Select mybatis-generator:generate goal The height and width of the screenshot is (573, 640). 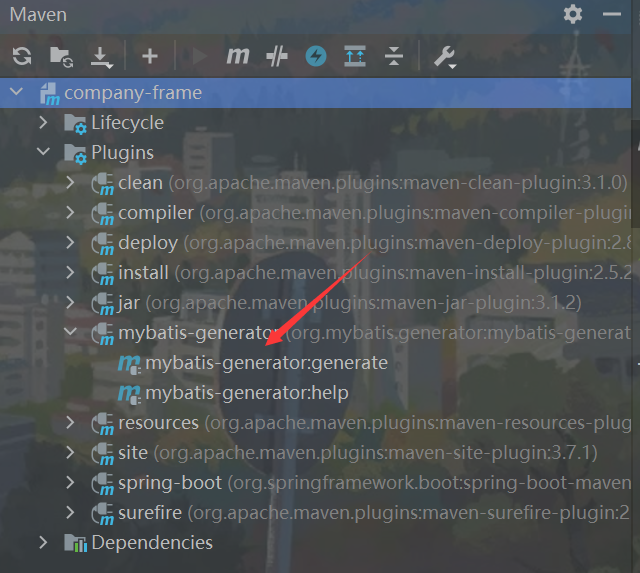click(x=266, y=363)
